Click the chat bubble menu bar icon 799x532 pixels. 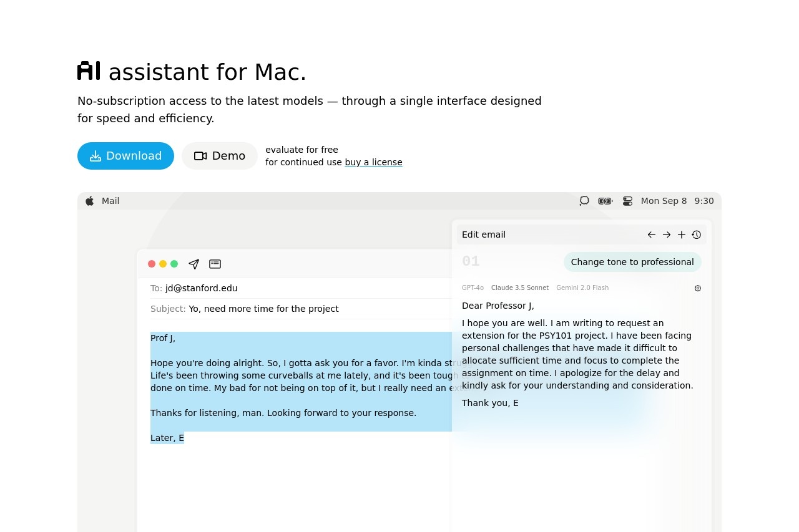coord(584,201)
